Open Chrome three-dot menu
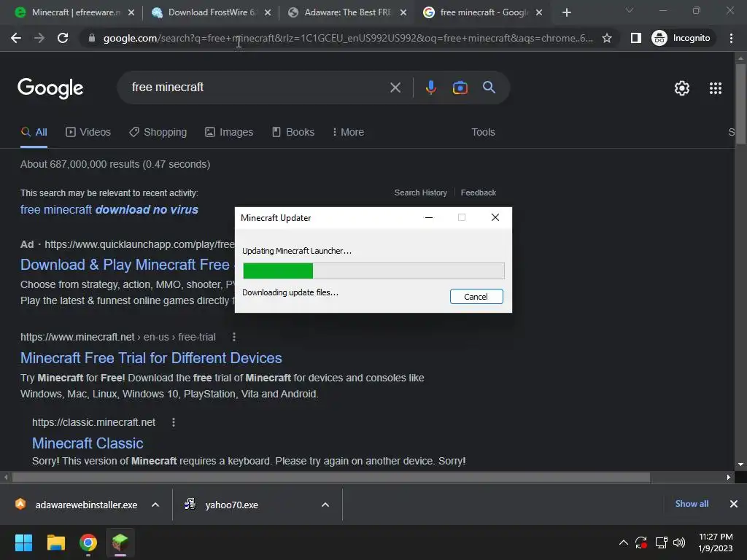The width and height of the screenshot is (747, 560). point(731,38)
